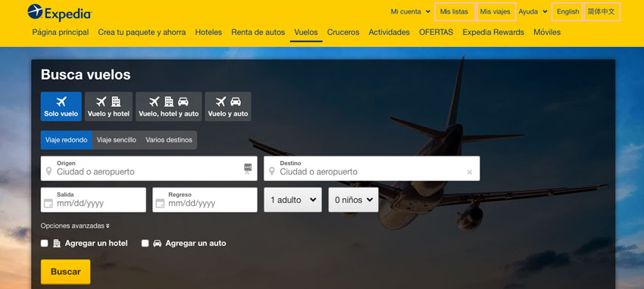Check the Agregar un auto checkbox
The width and height of the screenshot is (644, 289).
[x=145, y=244]
